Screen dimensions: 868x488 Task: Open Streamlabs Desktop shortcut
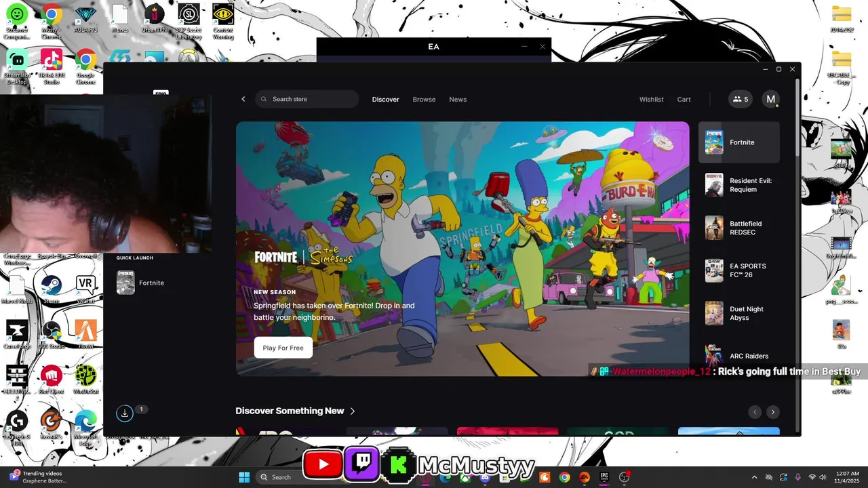click(17, 66)
